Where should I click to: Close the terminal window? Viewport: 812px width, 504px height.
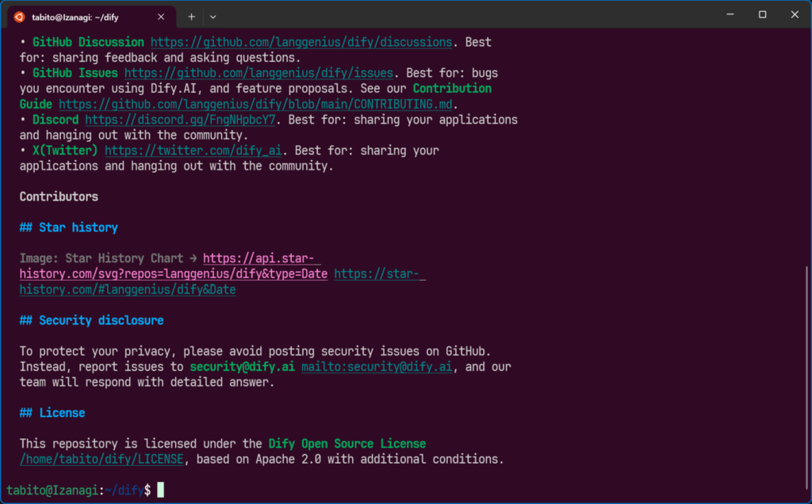[x=795, y=14]
